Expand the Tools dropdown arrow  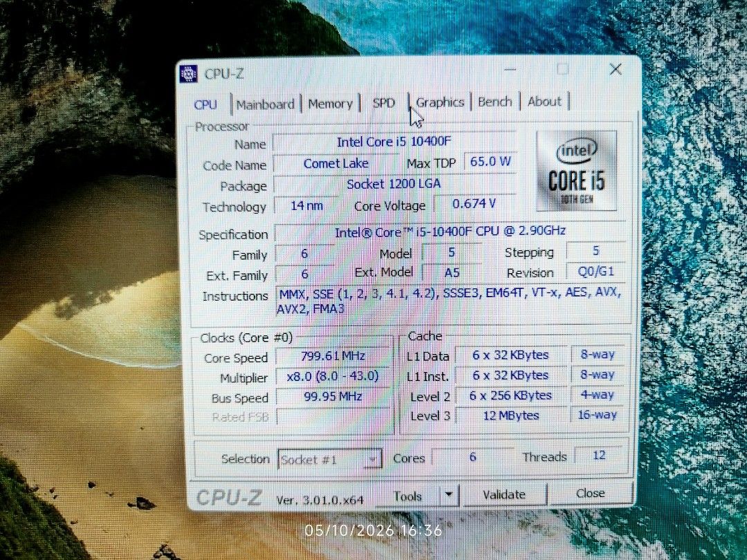point(448,495)
